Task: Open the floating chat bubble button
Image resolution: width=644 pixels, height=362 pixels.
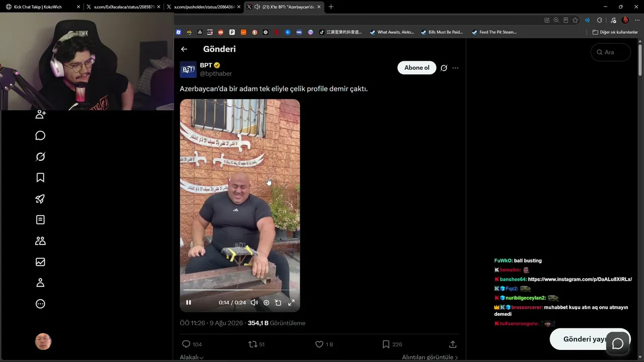Action: point(618,344)
